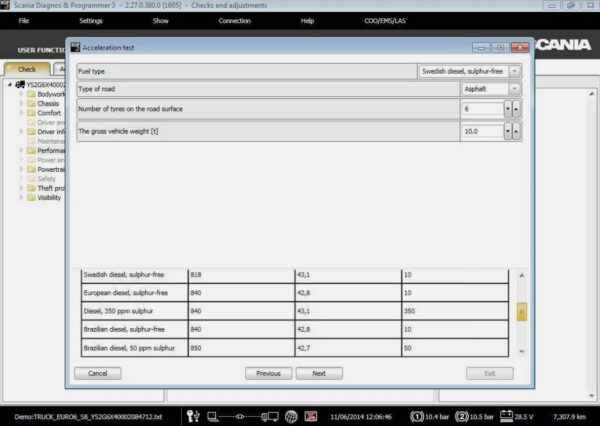This screenshot has width=600, height=426.
Task: Click the Bodywork folder icon
Action: coord(31,94)
